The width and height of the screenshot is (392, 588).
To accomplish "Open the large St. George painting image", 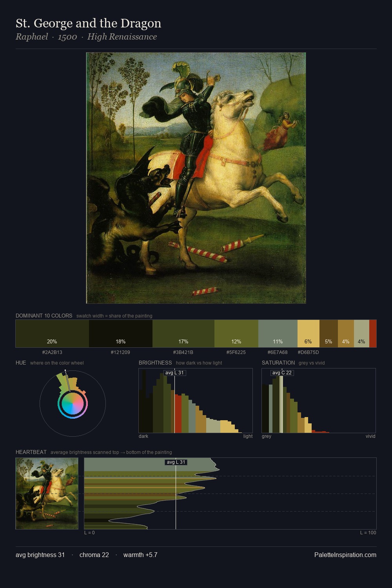I will click(x=196, y=178).
